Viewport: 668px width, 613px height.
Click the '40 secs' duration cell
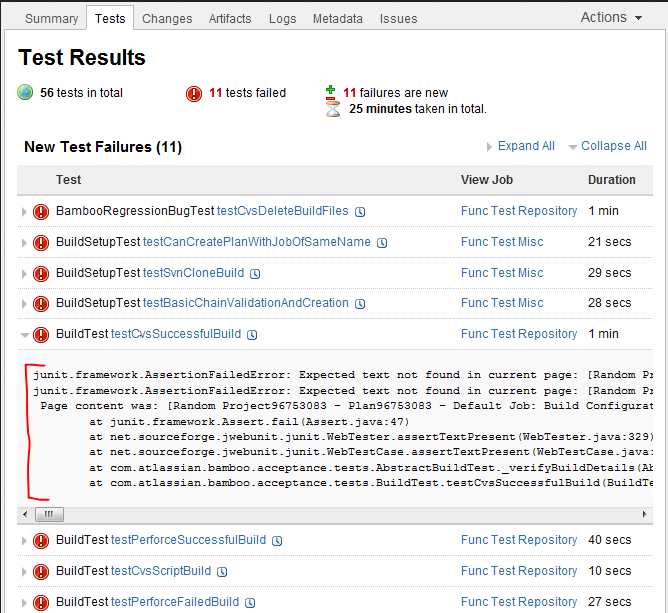610,540
